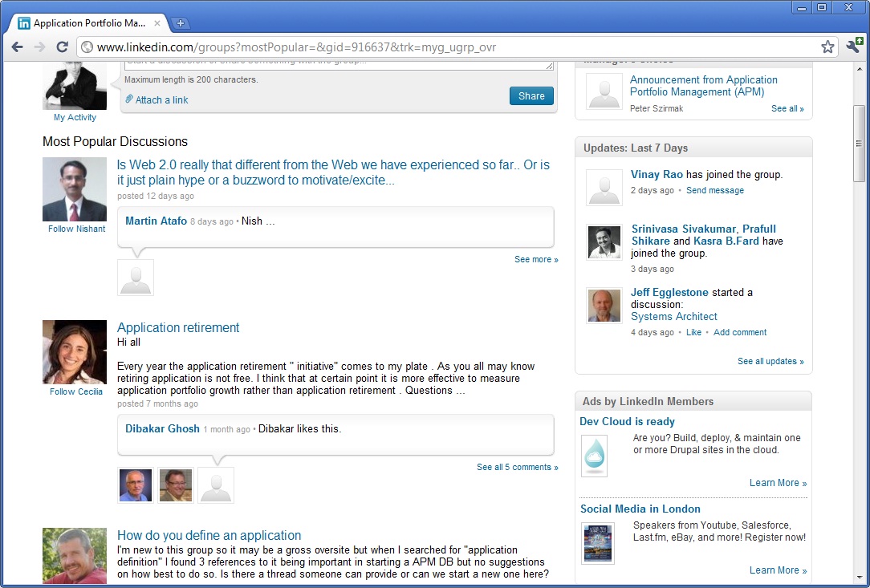Click Send message to Vinay Rao

(714, 190)
